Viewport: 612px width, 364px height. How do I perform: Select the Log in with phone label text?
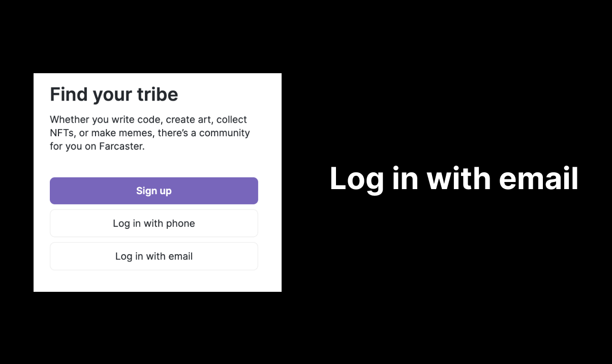click(154, 223)
